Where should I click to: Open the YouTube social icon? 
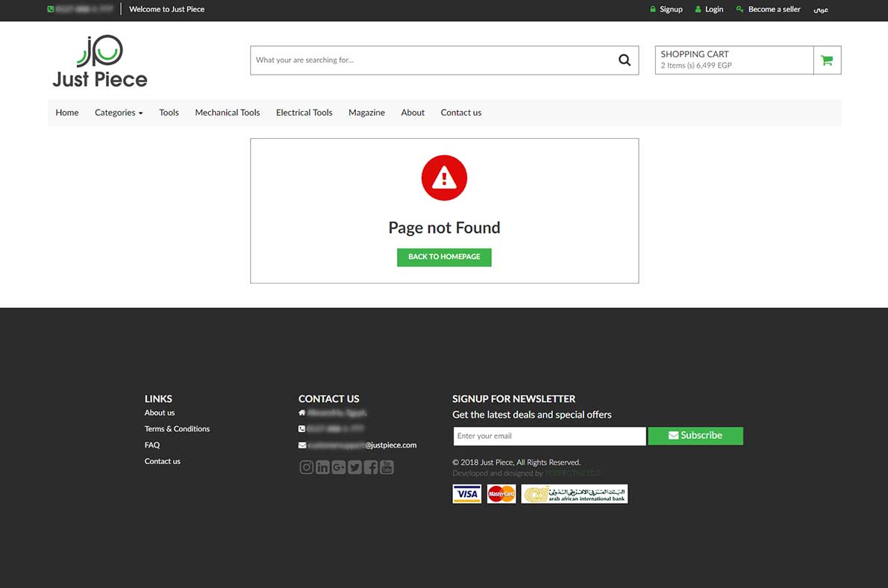pos(387,467)
